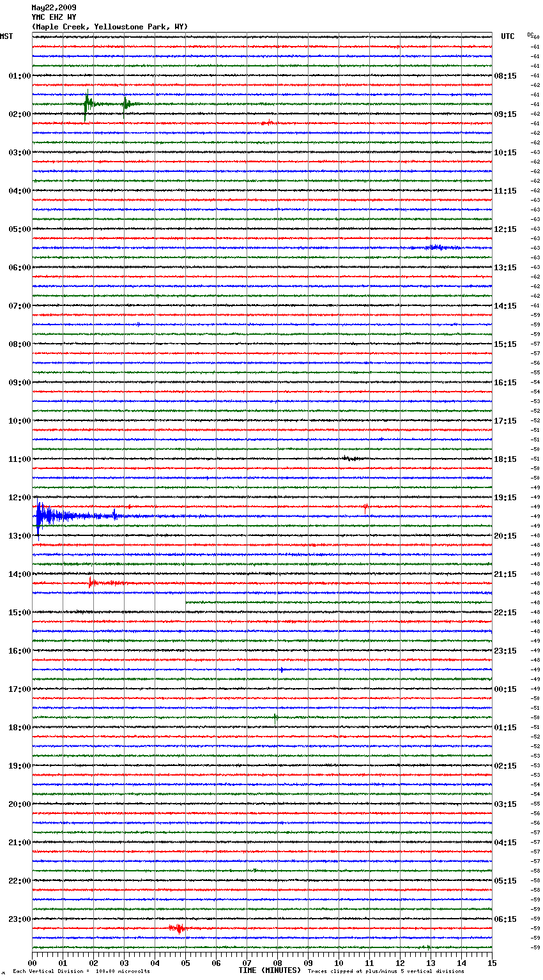Select the minute 03 tick label
Viewport: 543px width, 980px height.
coord(124,963)
